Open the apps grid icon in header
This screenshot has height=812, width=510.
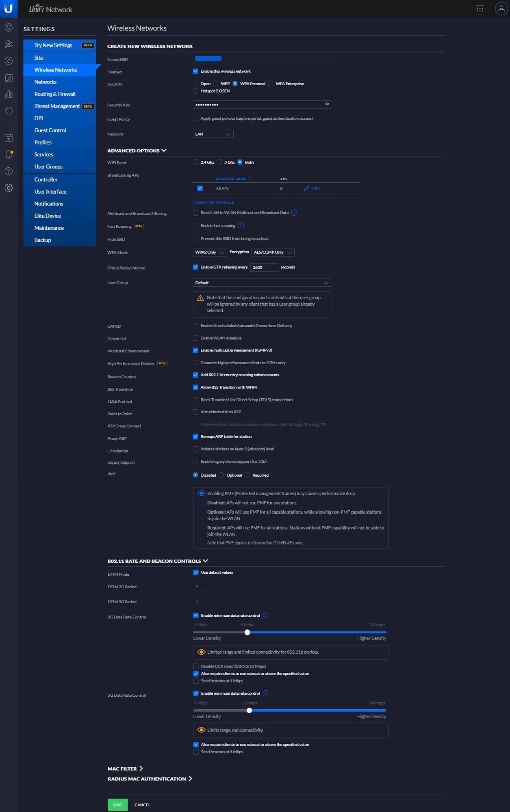[480, 9]
